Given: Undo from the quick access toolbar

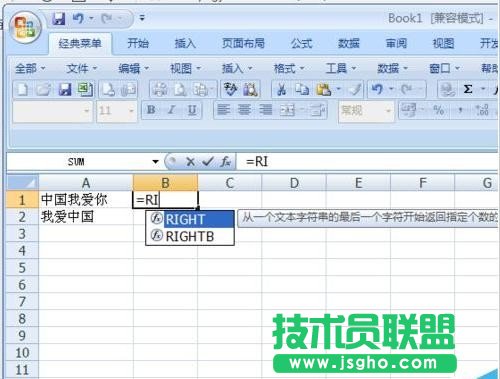Looking at the screenshot, I should (78, 18).
